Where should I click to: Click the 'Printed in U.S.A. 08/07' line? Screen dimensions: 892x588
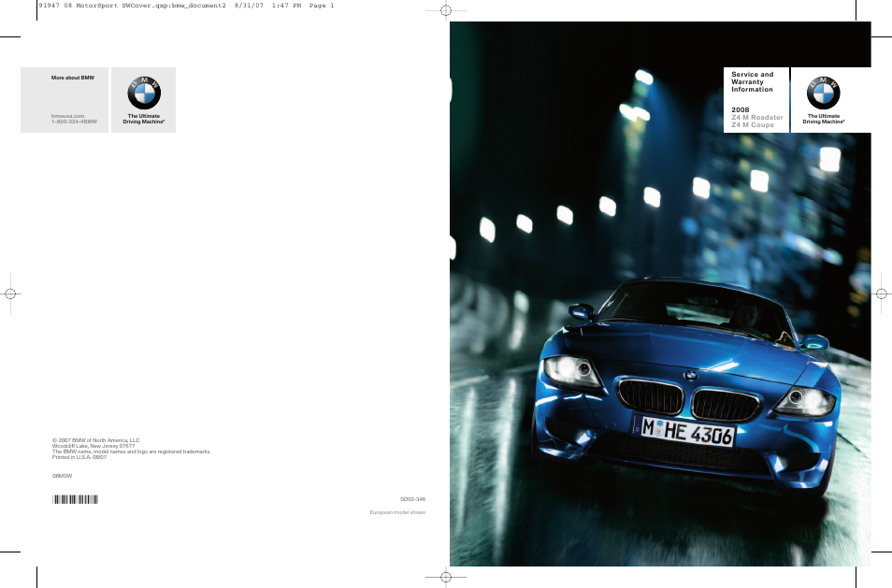[79, 457]
